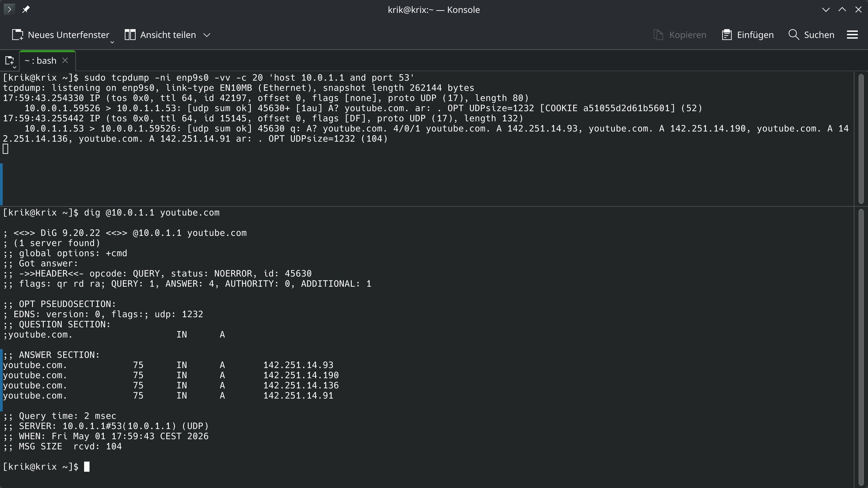Click 'MSG SIZE rcvd: 104' line

coord(62,447)
